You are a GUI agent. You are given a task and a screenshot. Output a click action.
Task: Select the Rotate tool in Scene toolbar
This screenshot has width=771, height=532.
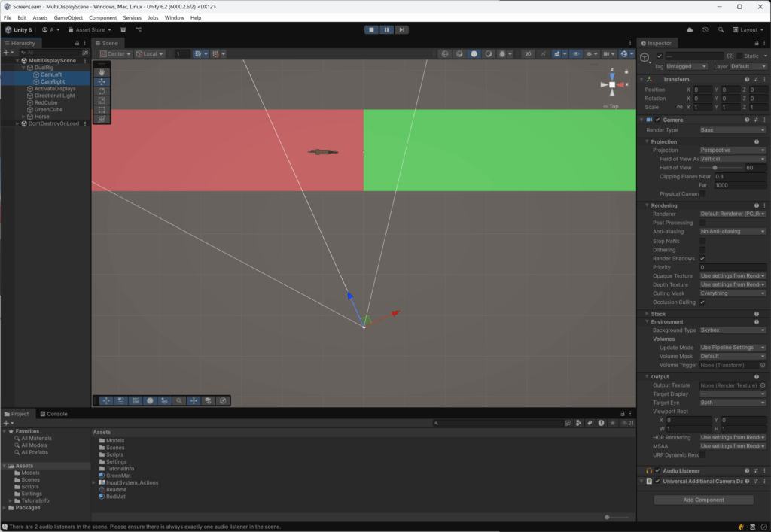point(102,91)
